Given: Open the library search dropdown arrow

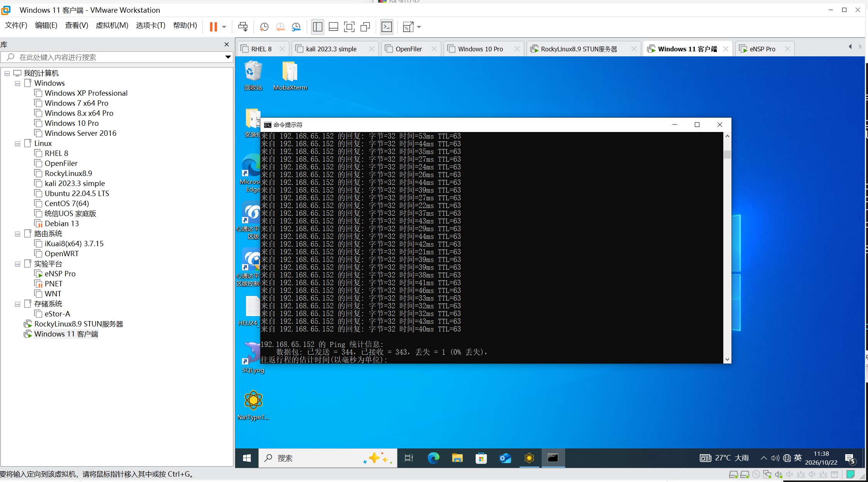Looking at the screenshot, I should coord(228,57).
